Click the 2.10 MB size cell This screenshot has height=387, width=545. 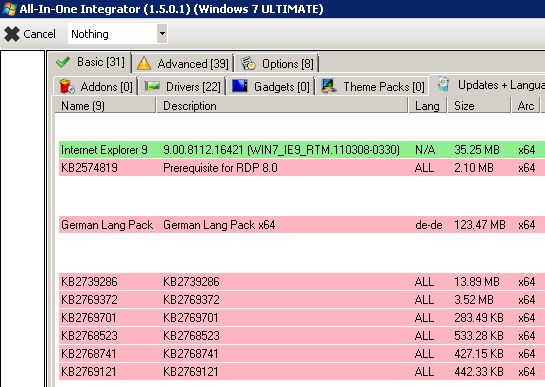pyautogui.click(x=474, y=168)
